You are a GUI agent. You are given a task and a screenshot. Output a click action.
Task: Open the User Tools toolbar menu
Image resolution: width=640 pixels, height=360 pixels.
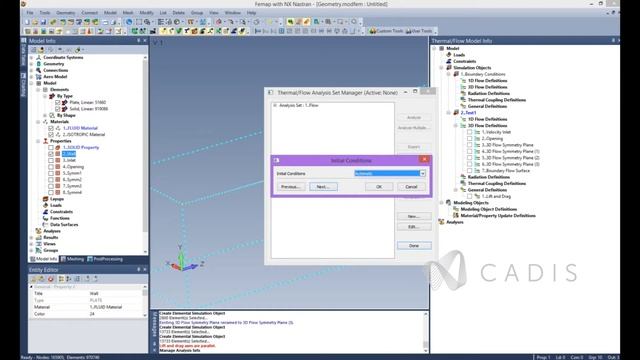419,31
